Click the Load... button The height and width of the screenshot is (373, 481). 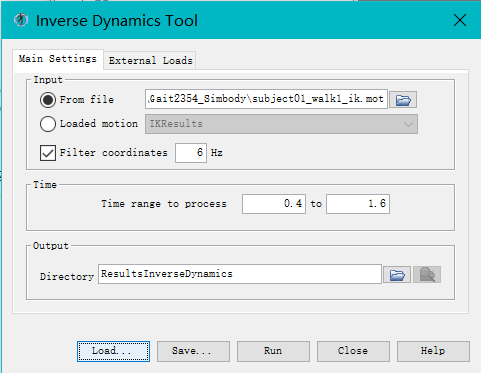(x=113, y=351)
